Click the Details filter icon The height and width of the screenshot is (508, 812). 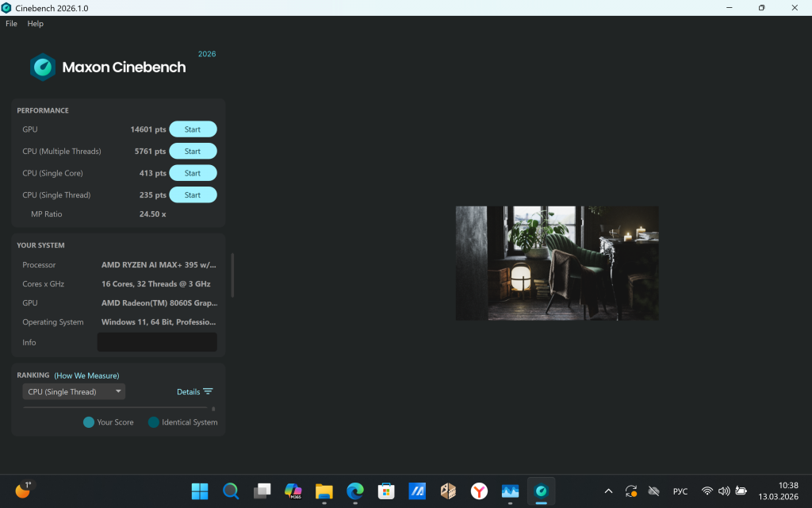(208, 391)
